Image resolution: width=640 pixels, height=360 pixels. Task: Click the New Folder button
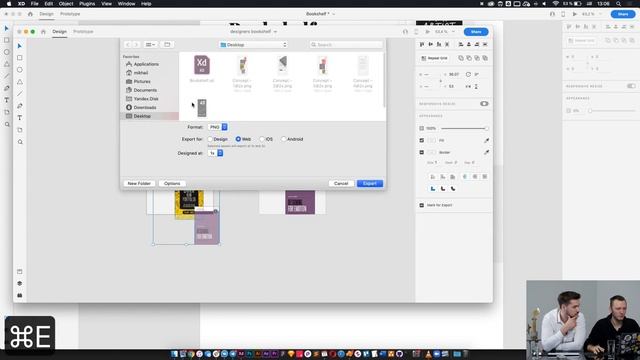[x=139, y=184]
